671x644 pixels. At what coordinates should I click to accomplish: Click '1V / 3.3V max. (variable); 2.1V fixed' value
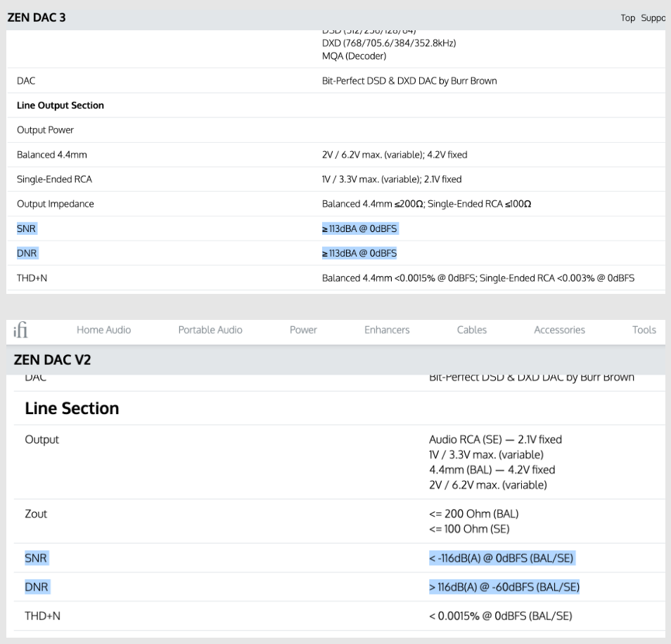[392, 179]
